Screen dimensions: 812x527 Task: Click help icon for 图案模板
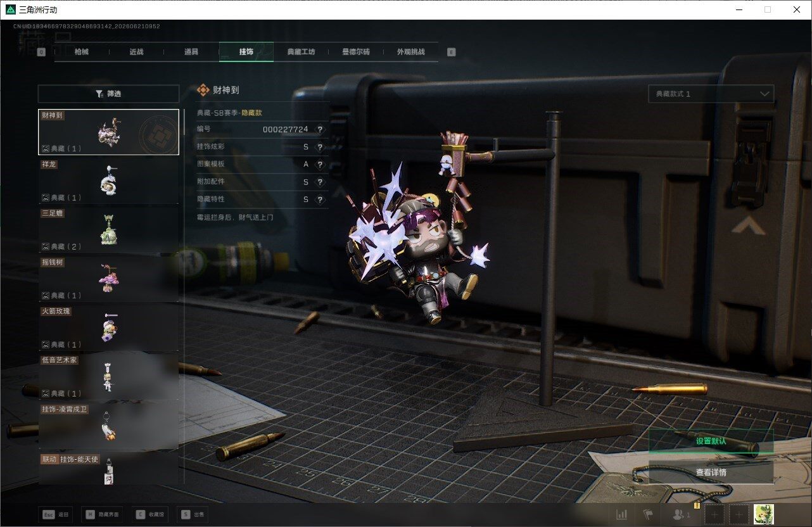320,164
